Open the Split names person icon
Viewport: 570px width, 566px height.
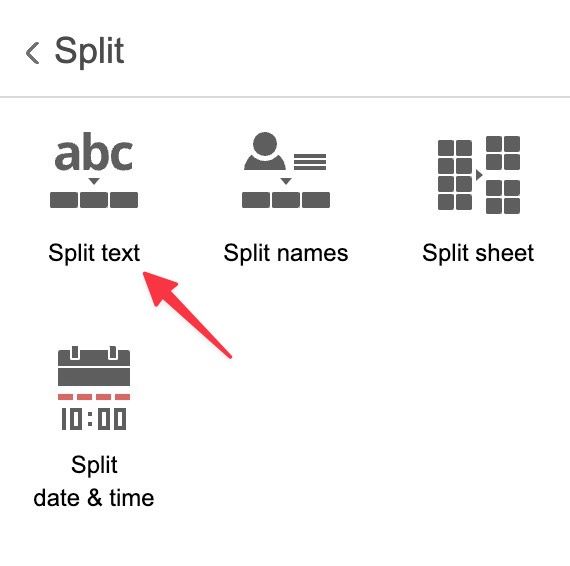point(286,170)
